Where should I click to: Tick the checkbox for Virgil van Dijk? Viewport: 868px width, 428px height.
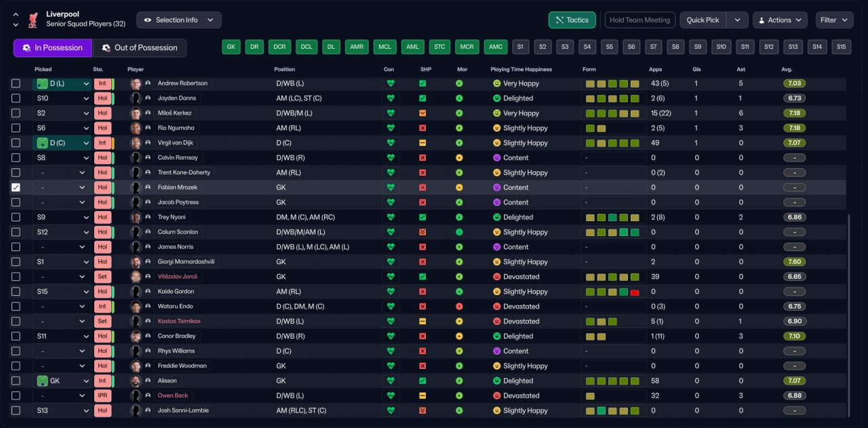coord(16,143)
